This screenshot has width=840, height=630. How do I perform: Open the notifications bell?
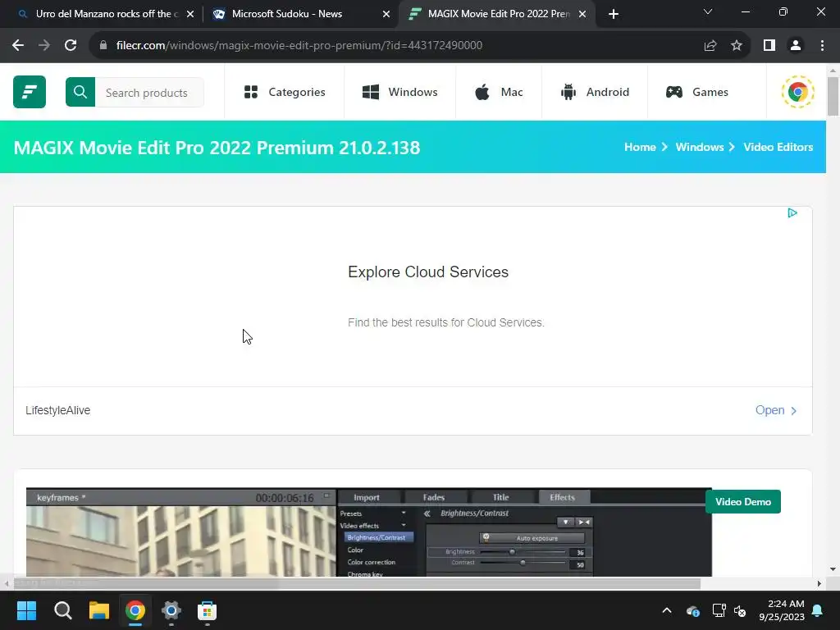[x=818, y=610]
